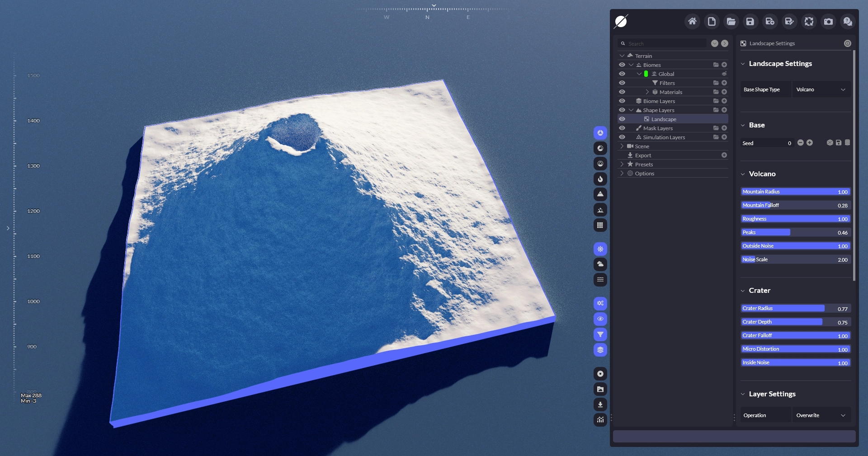Image resolution: width=868 pixels, height=456 pixels.
Task: Open the Operation Overwrite dropdown
Action: coord(821,415)
